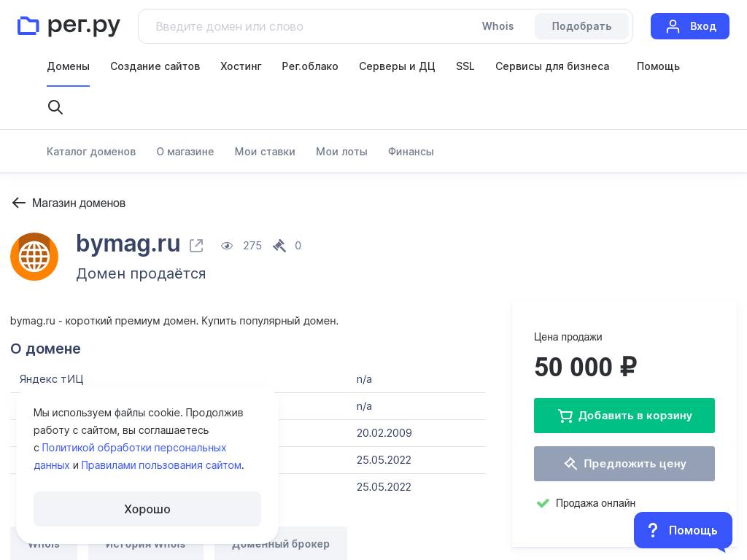
Task: Open the search magnifier below the navigation
Action: tap(55, 107)
